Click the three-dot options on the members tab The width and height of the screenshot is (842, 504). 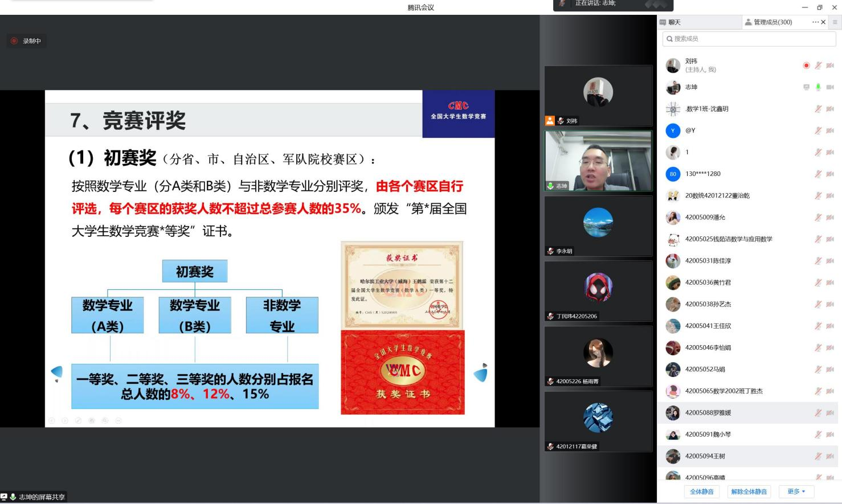click(815, 22)
